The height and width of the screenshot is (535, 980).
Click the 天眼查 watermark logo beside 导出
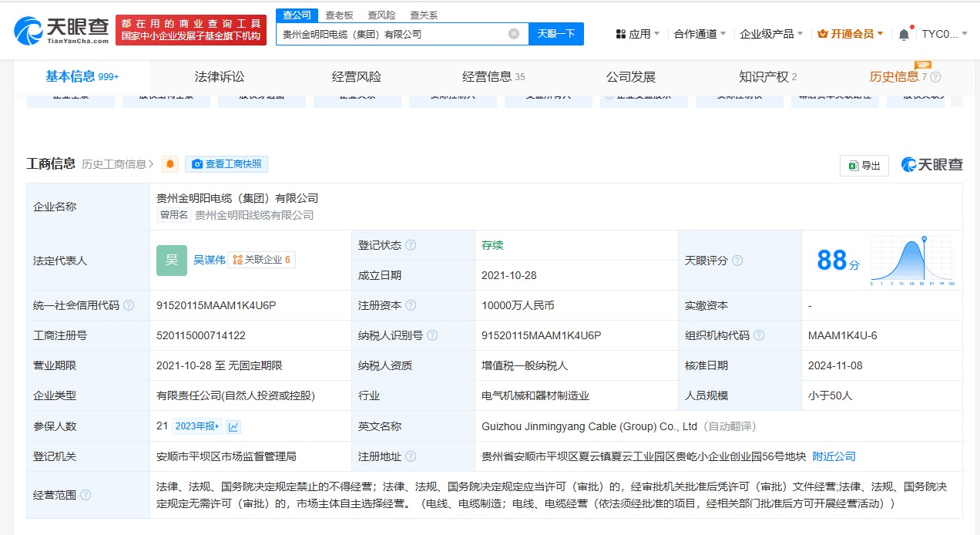point(932,165)
